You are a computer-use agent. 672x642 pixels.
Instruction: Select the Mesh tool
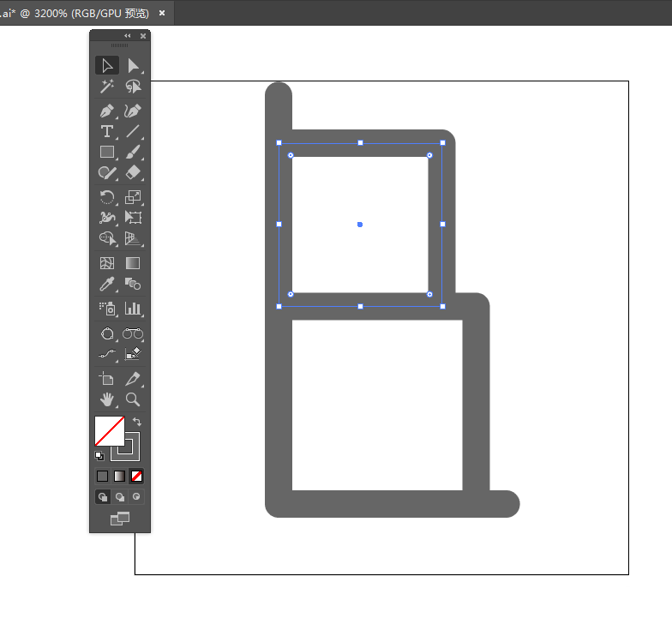(x=107, y=262)
